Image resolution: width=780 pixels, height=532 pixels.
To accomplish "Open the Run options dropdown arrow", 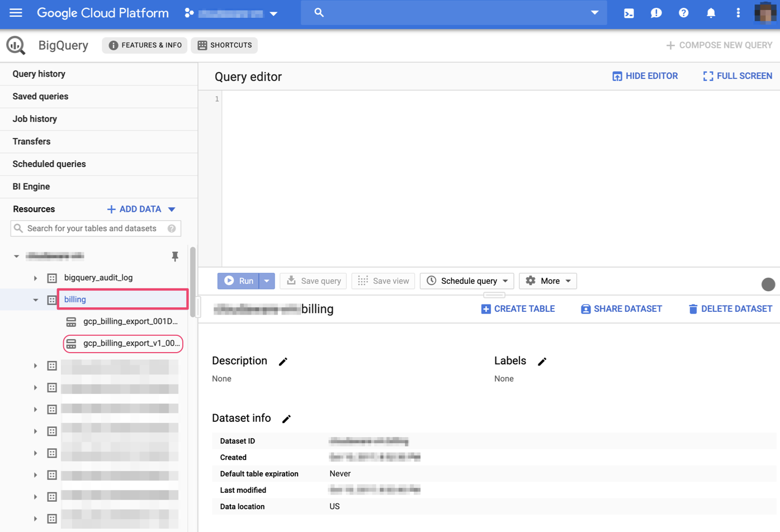I will pyautogui.click(x=267, y=281).
